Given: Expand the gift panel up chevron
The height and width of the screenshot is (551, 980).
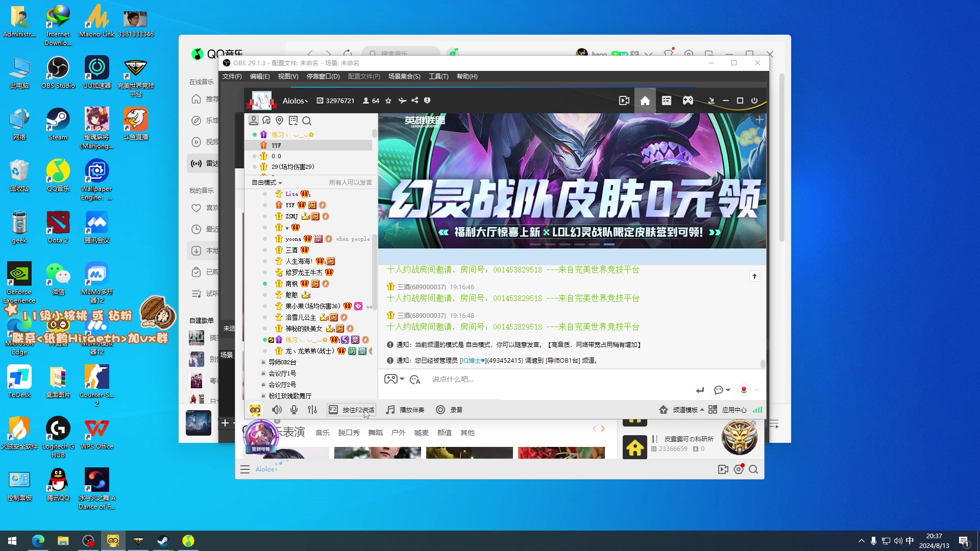Looking at the screenshot, I should tap(757, 390).
